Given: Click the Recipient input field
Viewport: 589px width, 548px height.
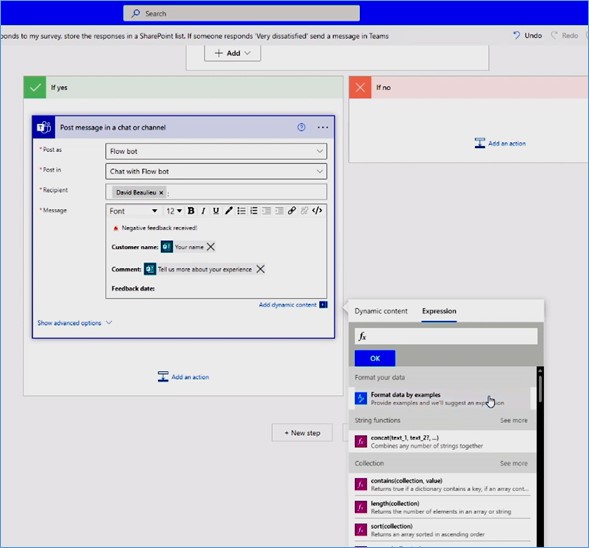Looking at the screenshot, I should click(x=216, y=192).
